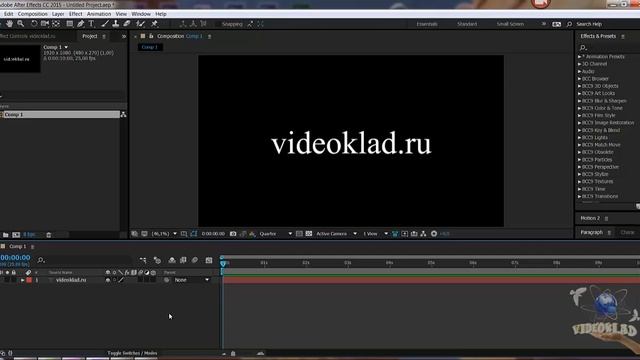
Task: Expand the 3D Channel effects category
Action: click(580, 64)
